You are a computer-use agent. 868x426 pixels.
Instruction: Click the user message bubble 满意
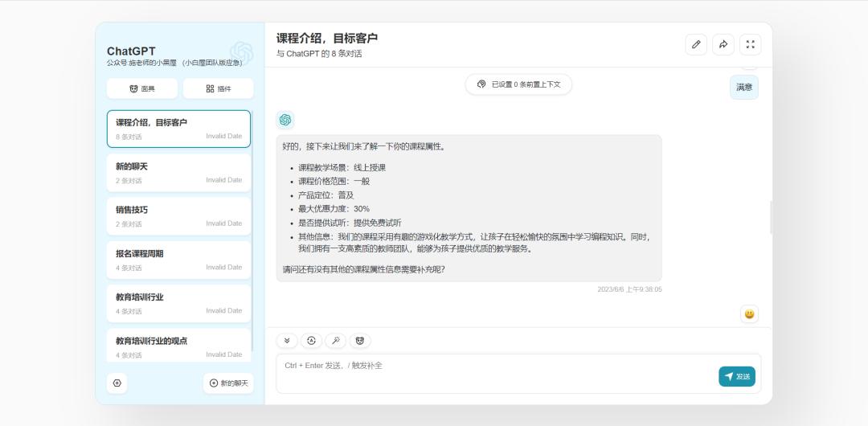tap(744, 87)
